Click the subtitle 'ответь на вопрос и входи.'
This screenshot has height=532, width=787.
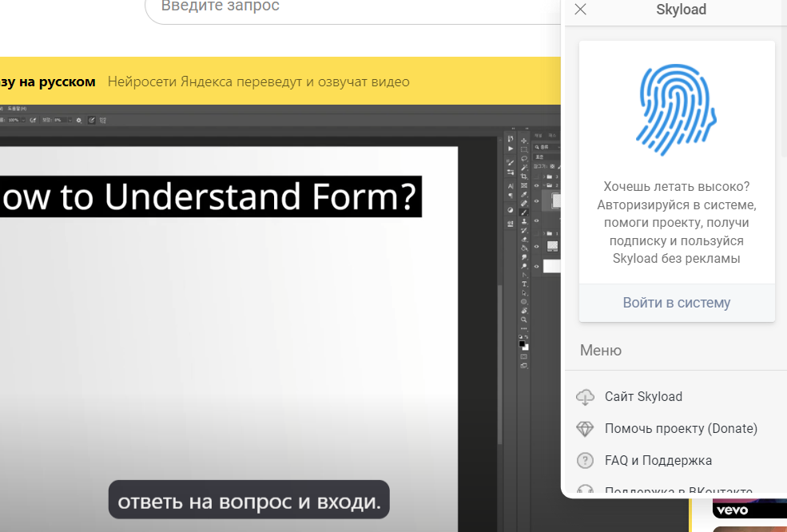click(x=249, y=500)
